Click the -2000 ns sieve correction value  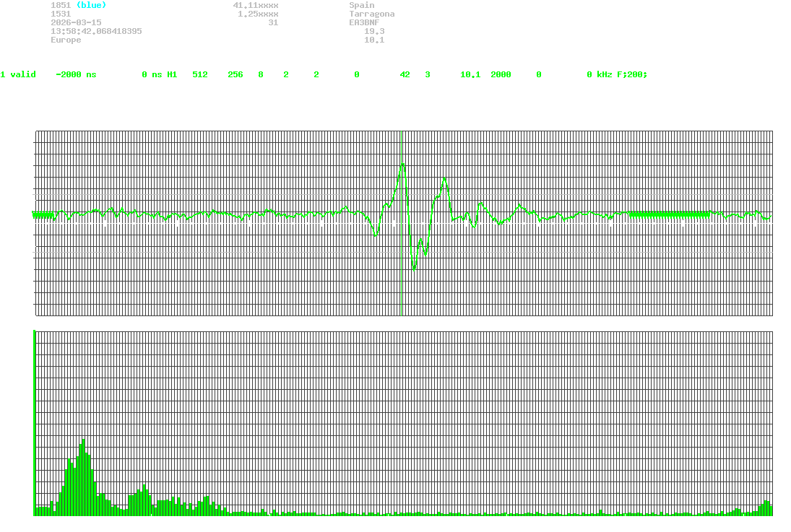point(76,74)
